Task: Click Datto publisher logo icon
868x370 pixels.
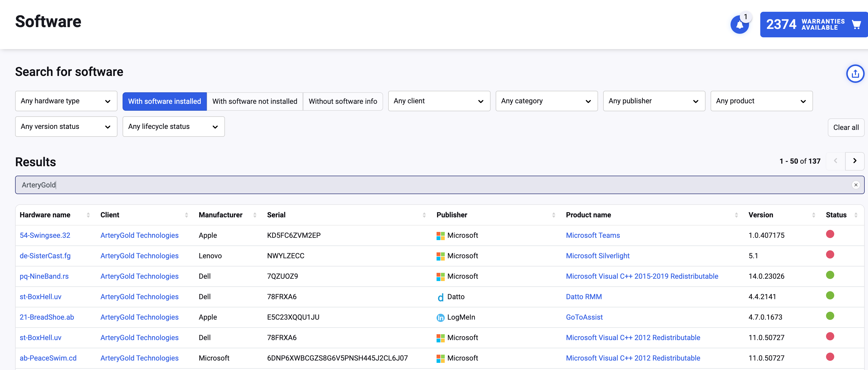Action: coord(440,297)
